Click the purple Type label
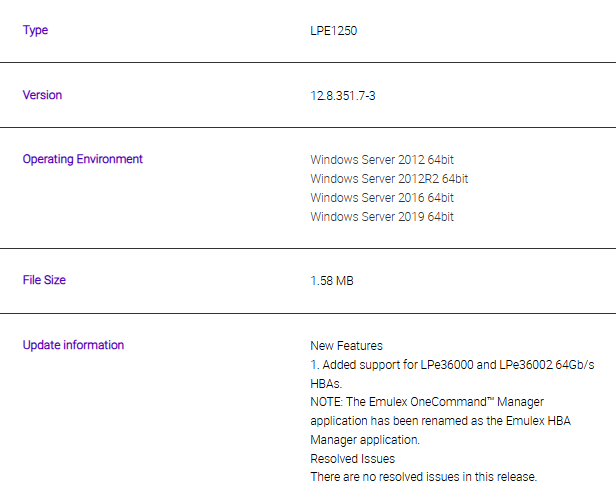 point(35,30)
